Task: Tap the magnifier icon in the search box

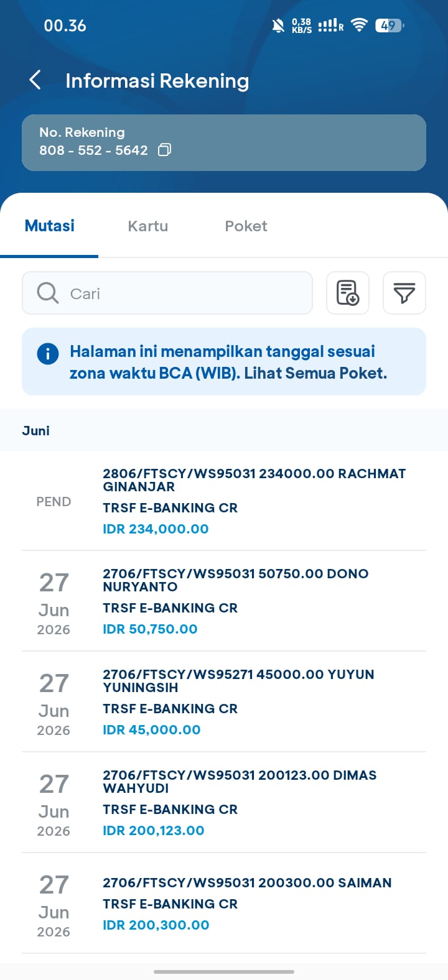Action: (47, 293)
